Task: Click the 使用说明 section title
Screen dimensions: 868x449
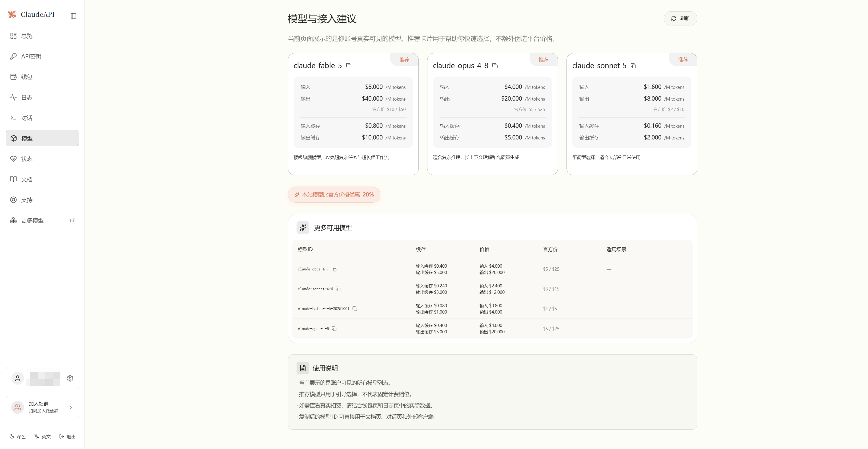Action: pyautogui.click(x=325, y=368)
